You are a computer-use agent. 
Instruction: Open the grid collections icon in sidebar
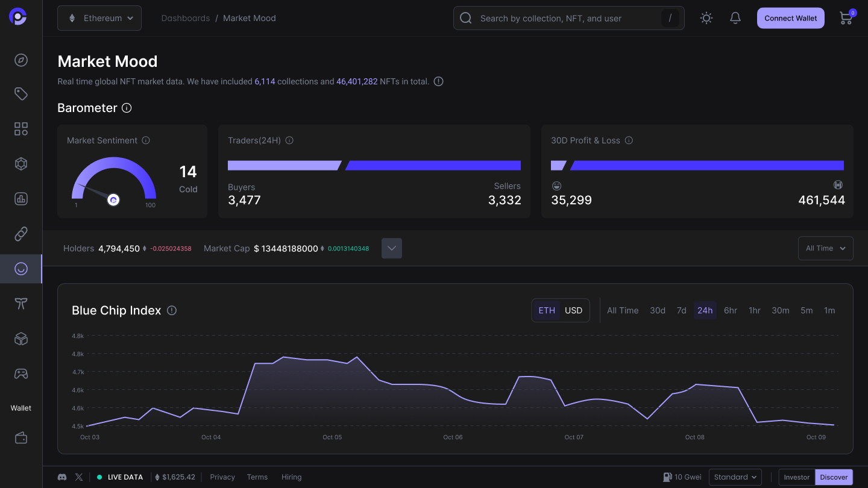pos(21,129)
